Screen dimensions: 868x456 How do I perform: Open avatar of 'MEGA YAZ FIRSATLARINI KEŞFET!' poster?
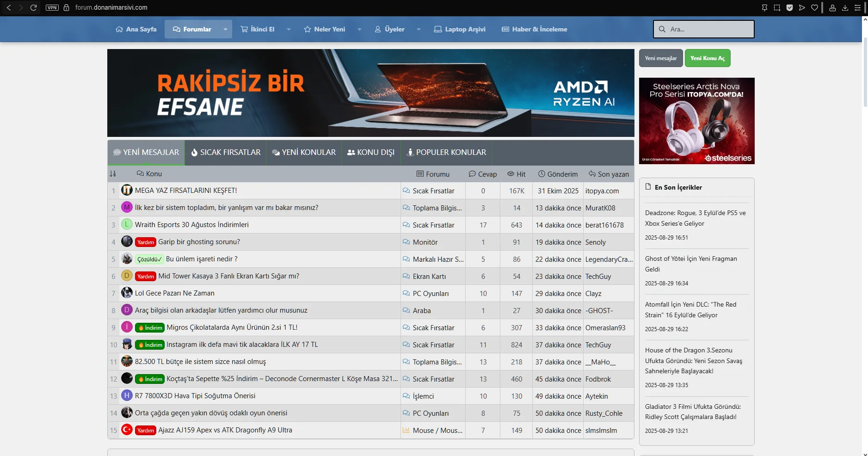point(127,190)
